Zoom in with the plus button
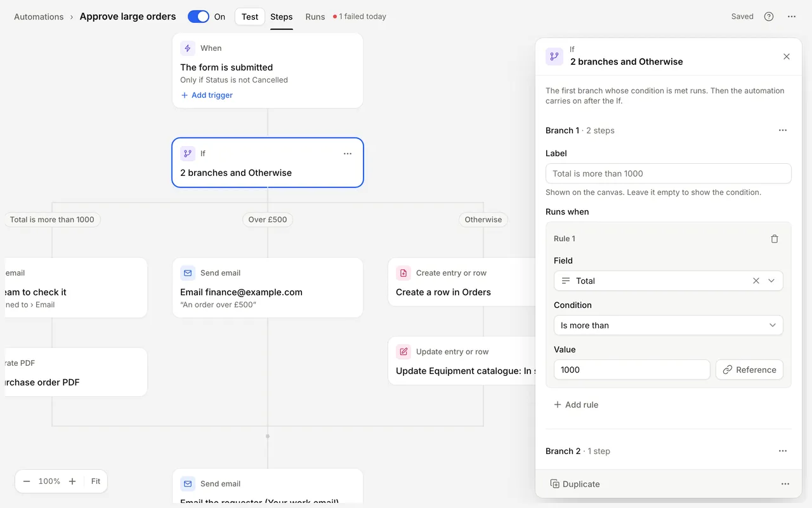The width and height of the screenshot is (812, 508). pos(72,481)
